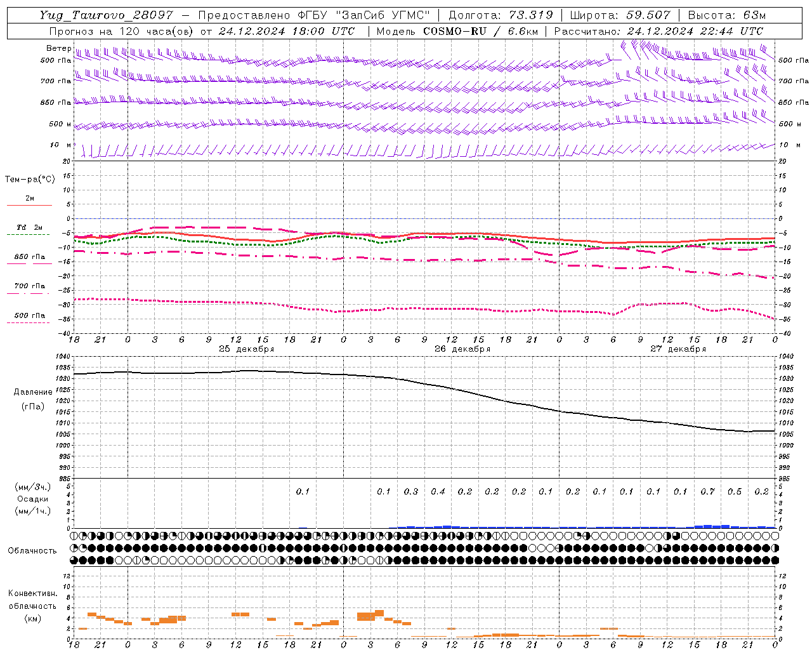The image size is (812, 650).
Task: Click the Прогноз на 120 часа(ов) text
Action: pos(121,31)
